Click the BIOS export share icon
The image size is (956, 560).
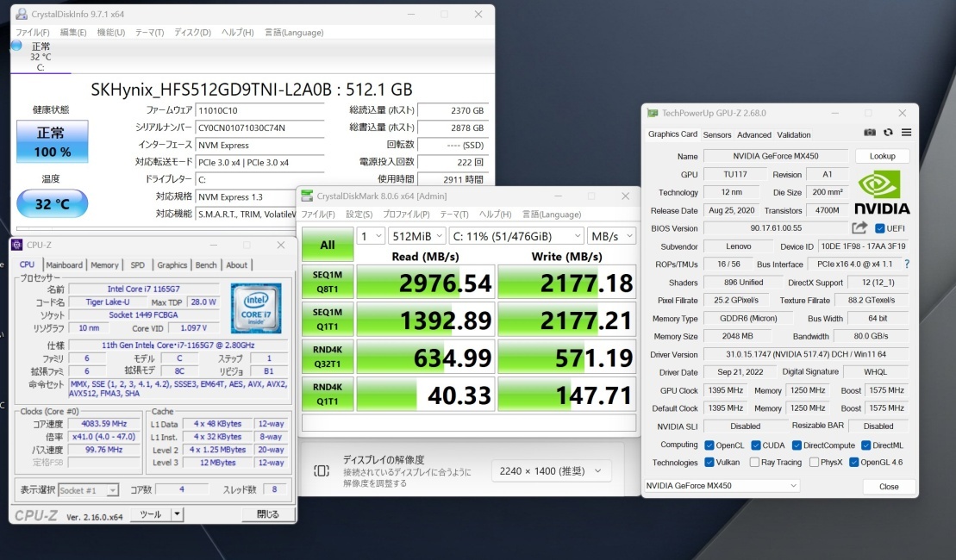click(x=859, y=228)
